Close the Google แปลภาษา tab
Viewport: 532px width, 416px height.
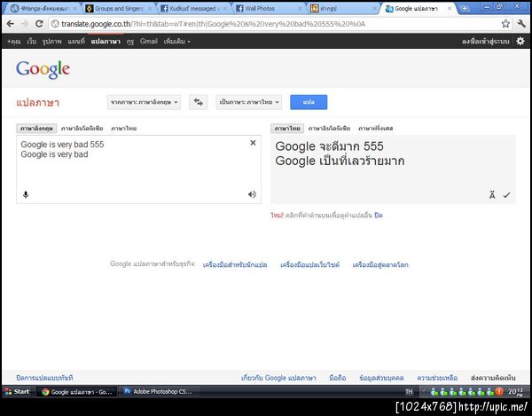tap(450, 9)
